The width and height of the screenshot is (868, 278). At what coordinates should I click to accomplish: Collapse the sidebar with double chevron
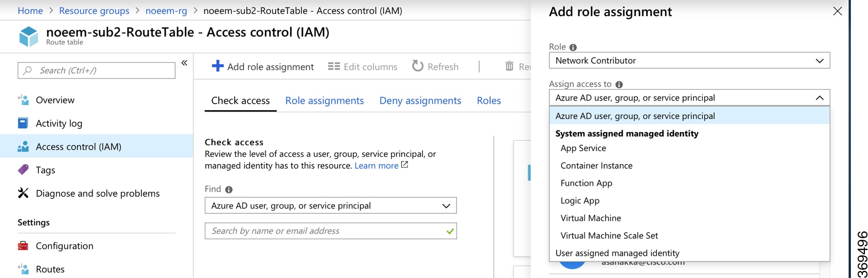pyautogui.click(x=184, y=63)
